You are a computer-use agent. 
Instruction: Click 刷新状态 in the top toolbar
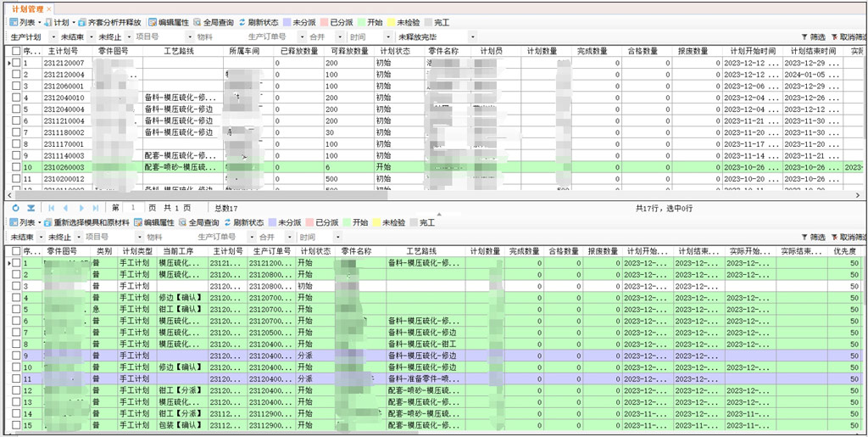tap(259, 22)
